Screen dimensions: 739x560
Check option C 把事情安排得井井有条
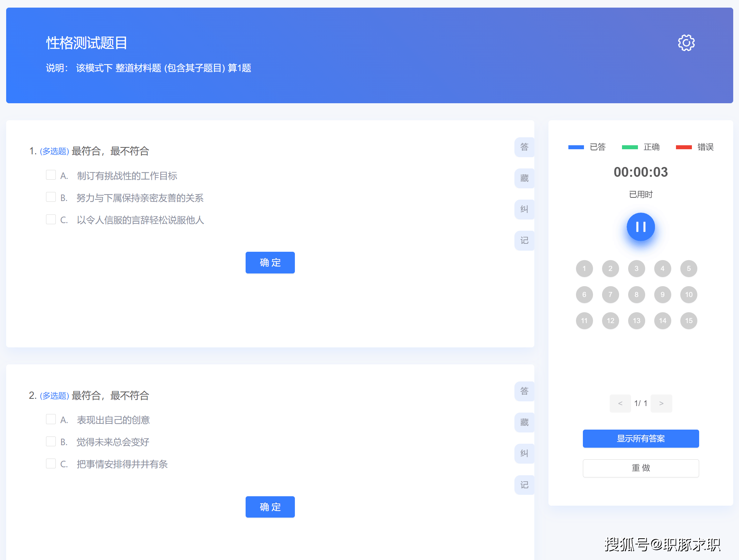51,464
